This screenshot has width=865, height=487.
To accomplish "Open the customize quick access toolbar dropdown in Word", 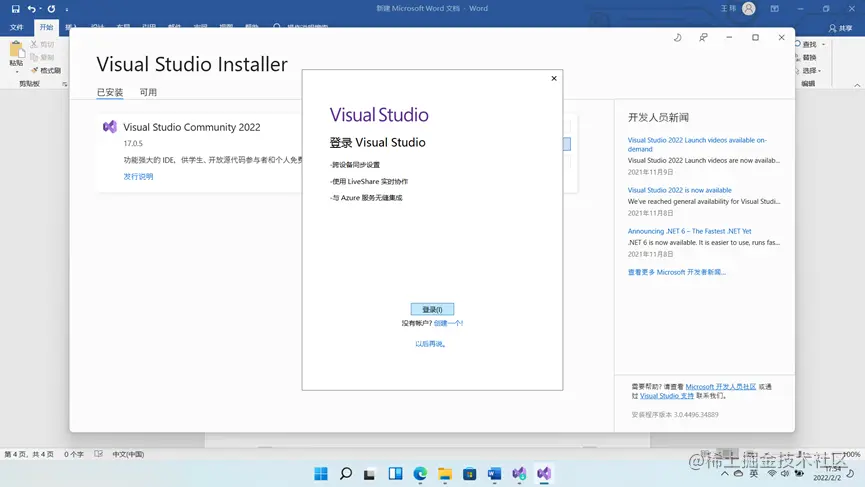I will [x=67, y=9].
